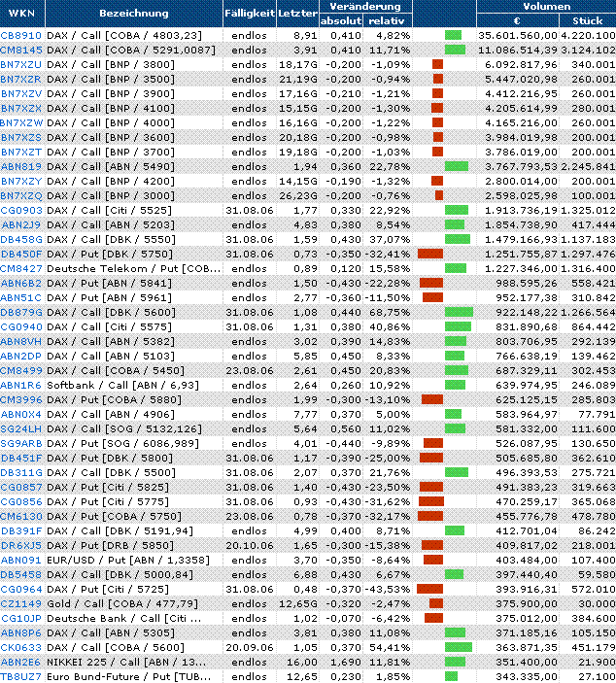Open the DR6XJ5 WKN link
Viewport: 616px width, 683px height.
[x=21, y=546]
